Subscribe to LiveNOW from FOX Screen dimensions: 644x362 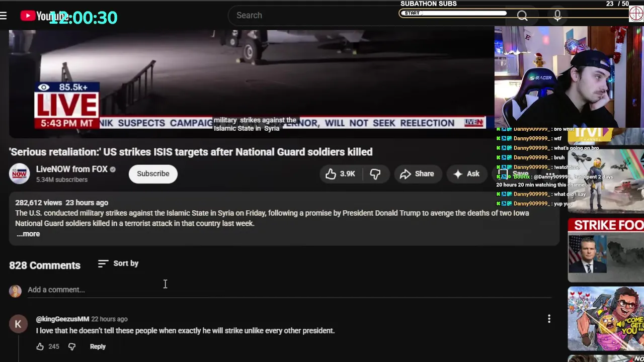(x=153, y=173)
